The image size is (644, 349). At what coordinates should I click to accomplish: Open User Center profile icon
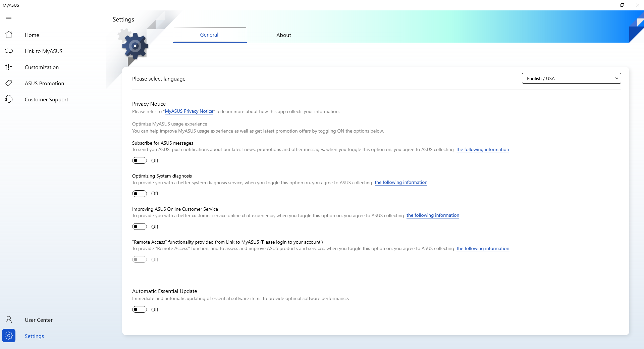pos(9,319)
